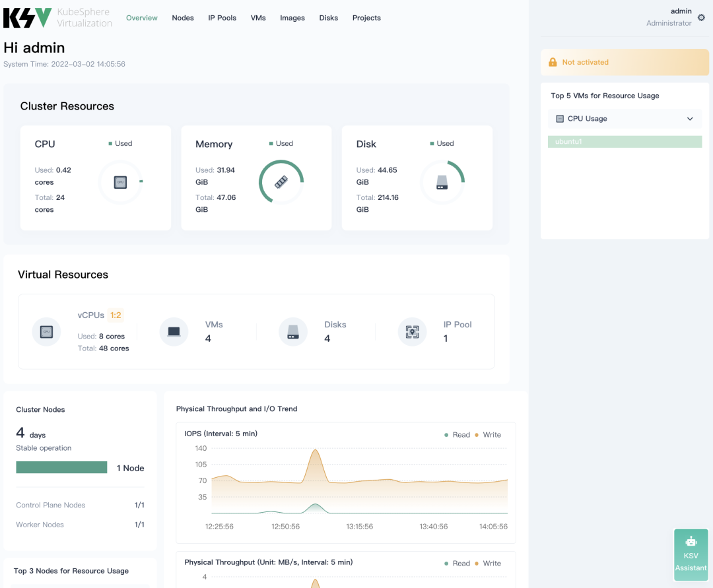713x588 pixels.
Task: Click Used 31.94 GiB memory value
Action: [215, 176]
